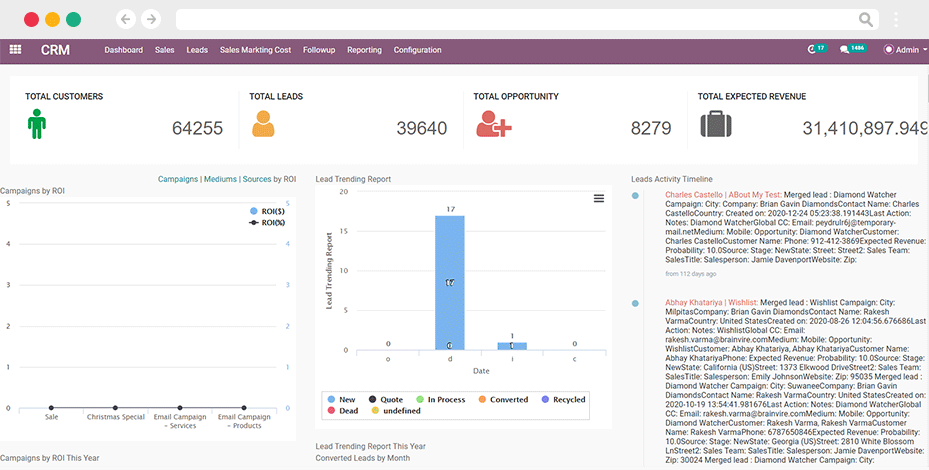929x470 pixels.
Task: Click the Converted Leads by Month heading
Action: coord(363,458)
